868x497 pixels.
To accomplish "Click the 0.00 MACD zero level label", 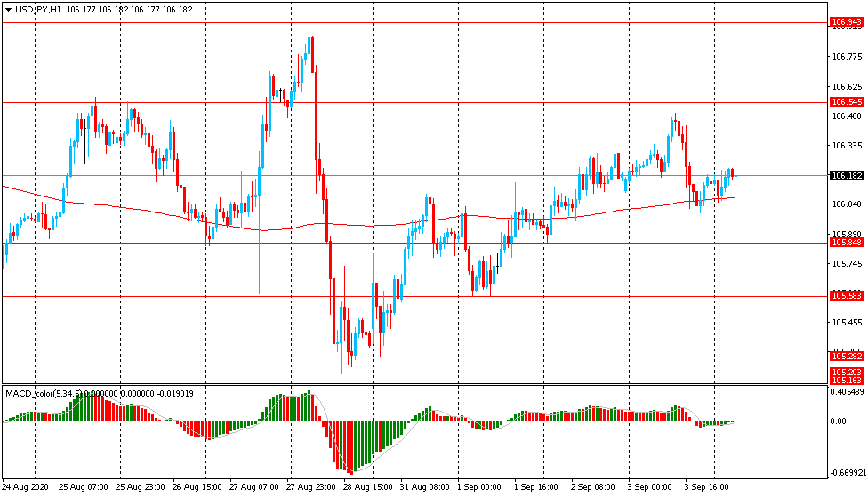I will [x=839, y=421].
